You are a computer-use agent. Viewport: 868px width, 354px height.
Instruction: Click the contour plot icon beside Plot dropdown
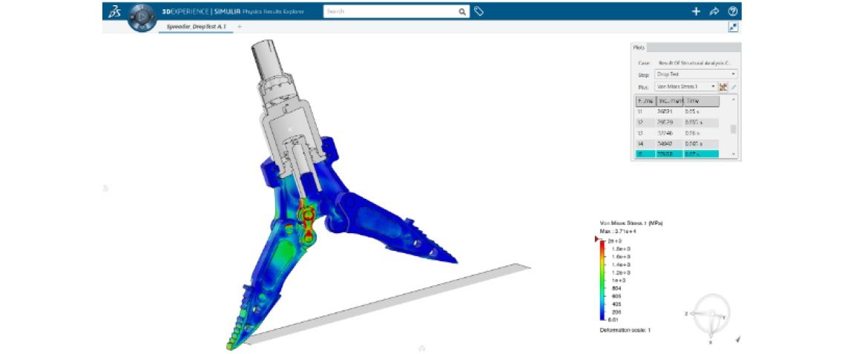tap(723, 87)
